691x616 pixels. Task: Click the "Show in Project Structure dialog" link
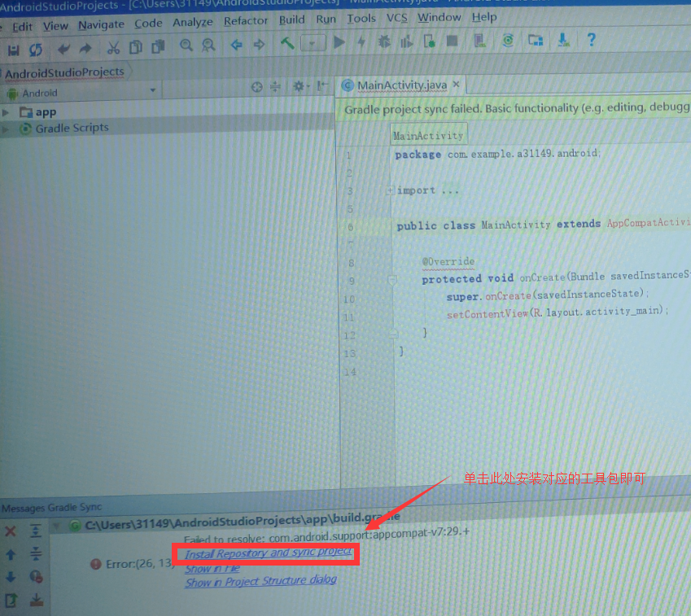point(261,581)
